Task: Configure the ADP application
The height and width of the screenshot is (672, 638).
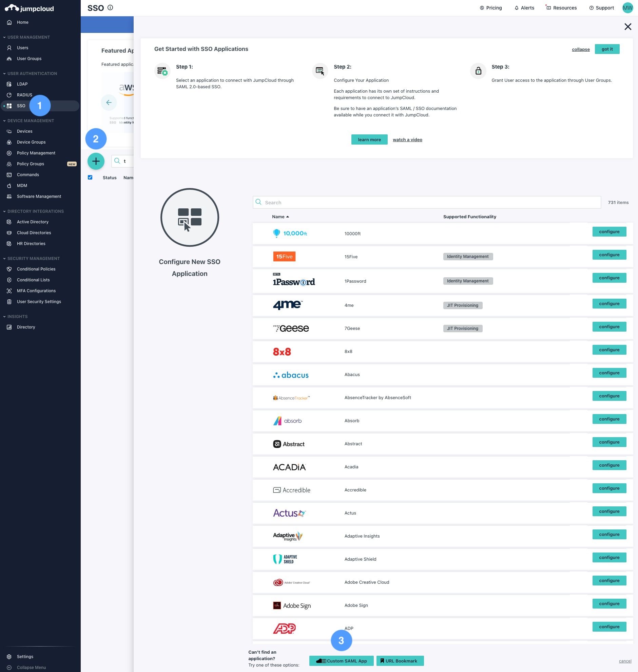Action: click(609, 628)
